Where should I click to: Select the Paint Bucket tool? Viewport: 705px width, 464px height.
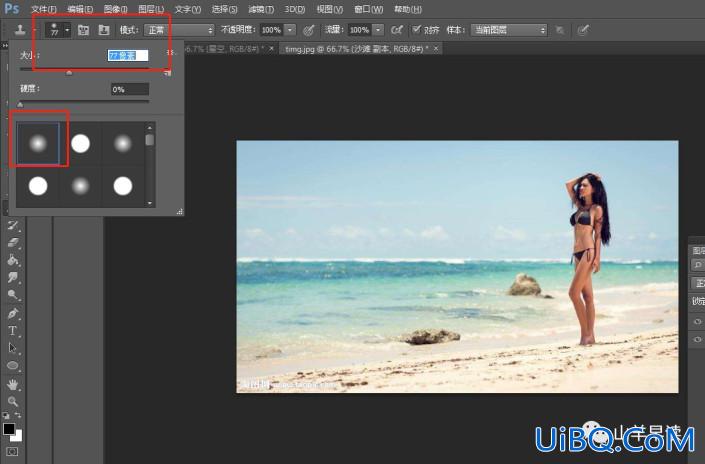13,260
